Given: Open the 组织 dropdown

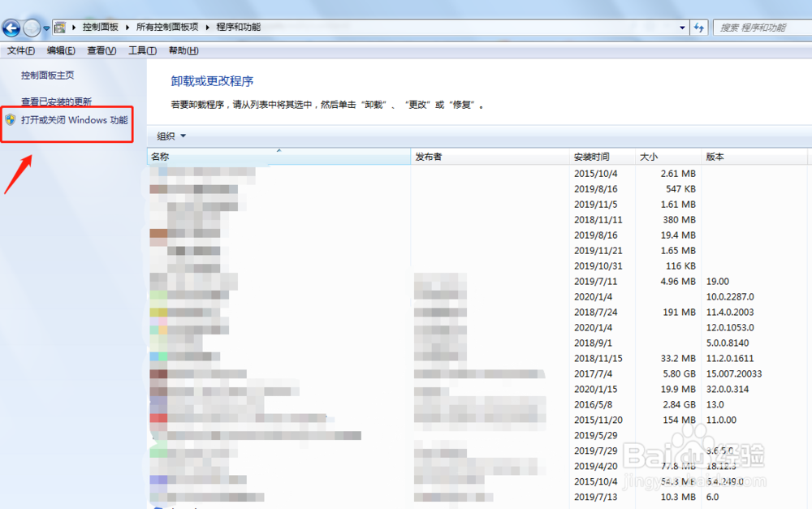Looking at the screenshot, I should click(x=171, y=136).
